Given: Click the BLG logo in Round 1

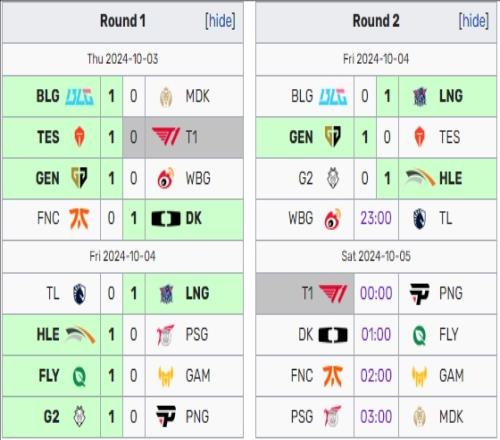Looking at the screenshot, I should 79,97.
